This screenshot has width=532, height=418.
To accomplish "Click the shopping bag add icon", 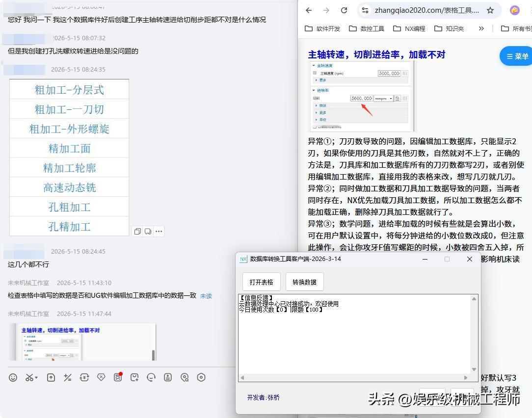I will coord(134,377).
